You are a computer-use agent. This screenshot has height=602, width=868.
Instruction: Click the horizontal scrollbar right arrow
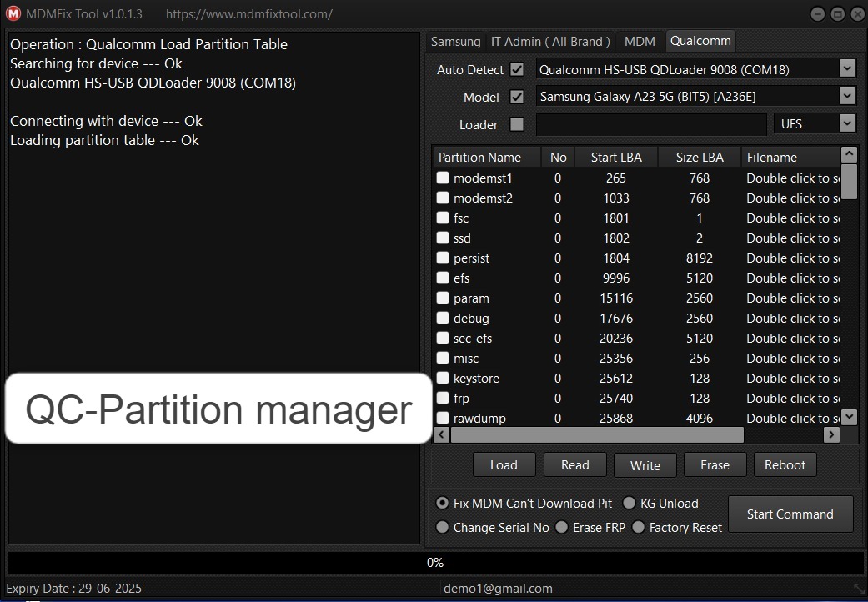click(x=830, y=434)
